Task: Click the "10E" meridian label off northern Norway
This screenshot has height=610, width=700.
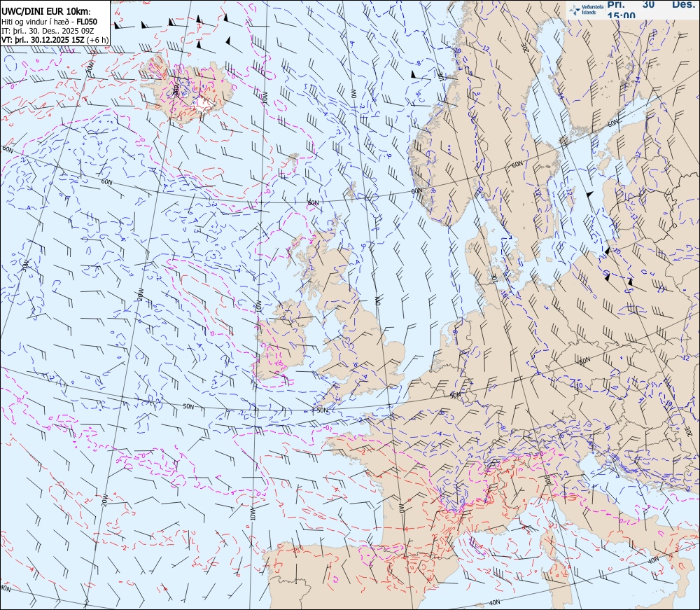Action: click(x=441, y=77)
